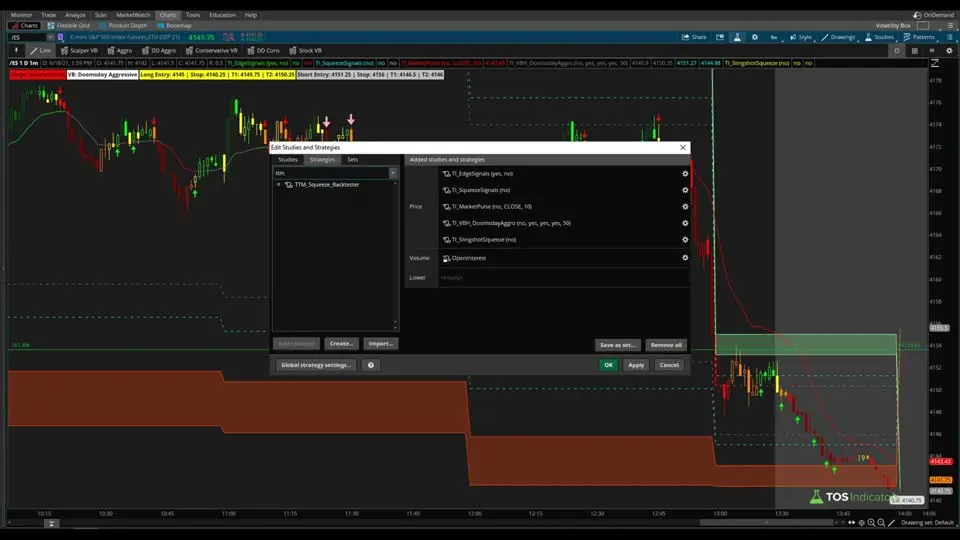Image resolution: width=960 pixels, height=540 pixels.
Task: Select OpenInterest row in Volume section
Action: tap(564, 258)
